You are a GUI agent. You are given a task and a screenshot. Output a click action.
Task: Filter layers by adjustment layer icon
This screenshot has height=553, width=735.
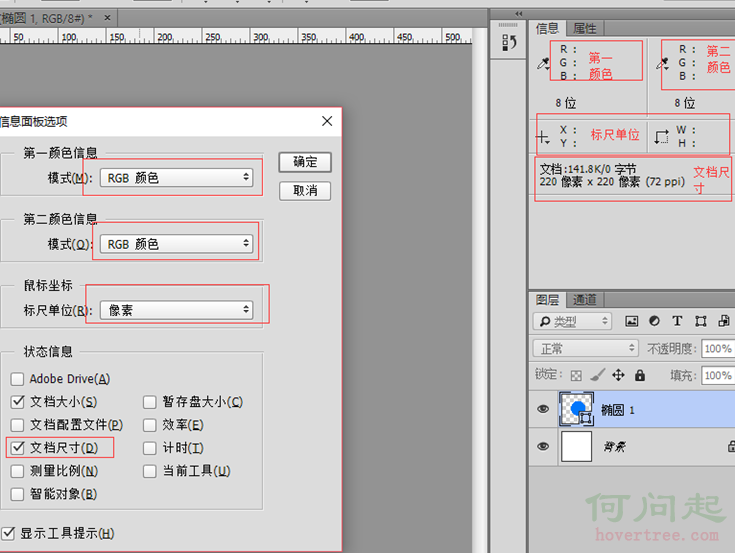[654, 321]
